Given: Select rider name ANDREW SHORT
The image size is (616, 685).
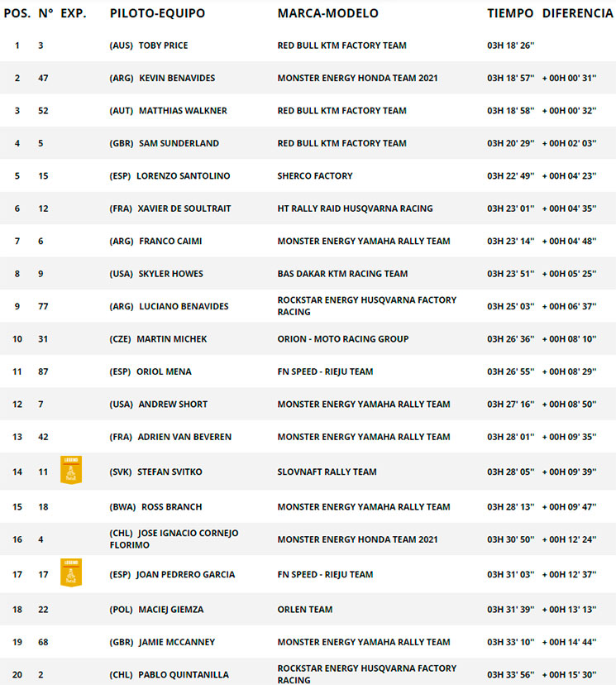Looking at the screenshot, I should coord(173,405).
